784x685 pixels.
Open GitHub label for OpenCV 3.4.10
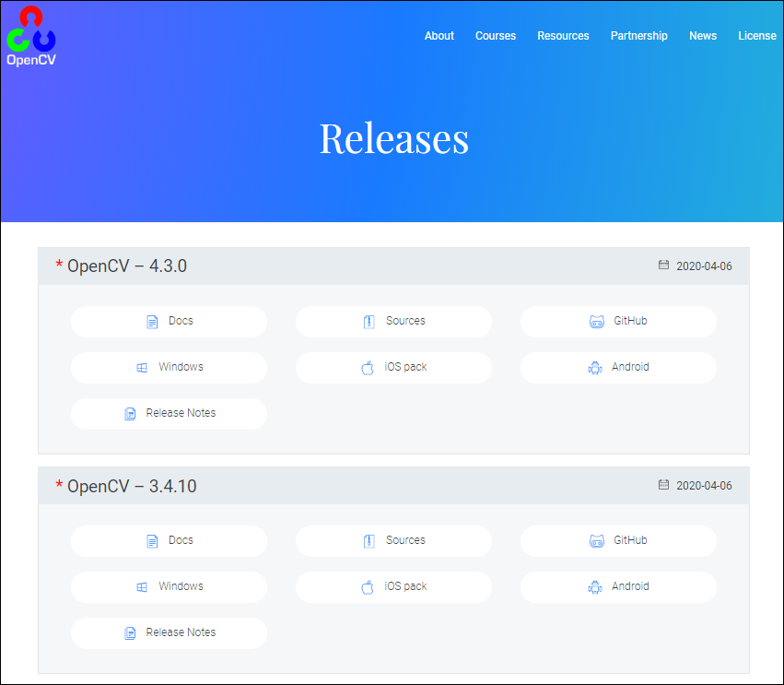[630, 540]
